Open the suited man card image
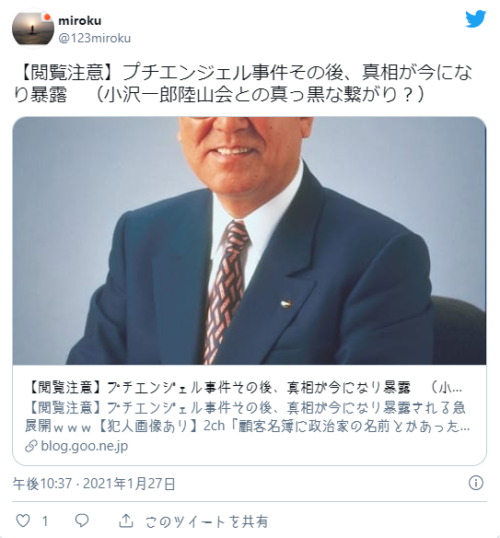Screen dimensions: 500x538 pyautogui.click(x=249, y=241)
